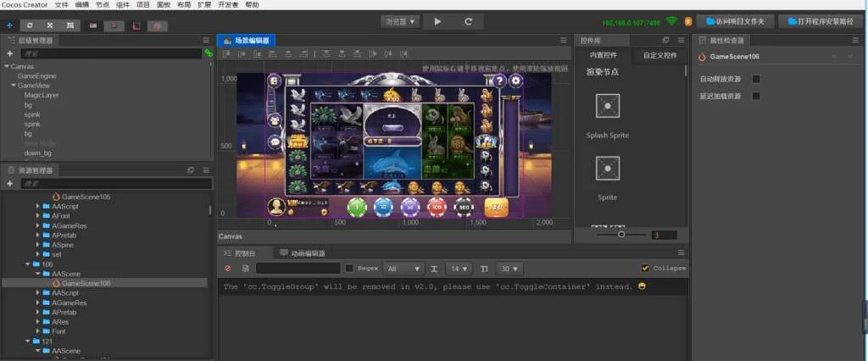
Task: Clear the console with red icon
Action: point(228,269)
